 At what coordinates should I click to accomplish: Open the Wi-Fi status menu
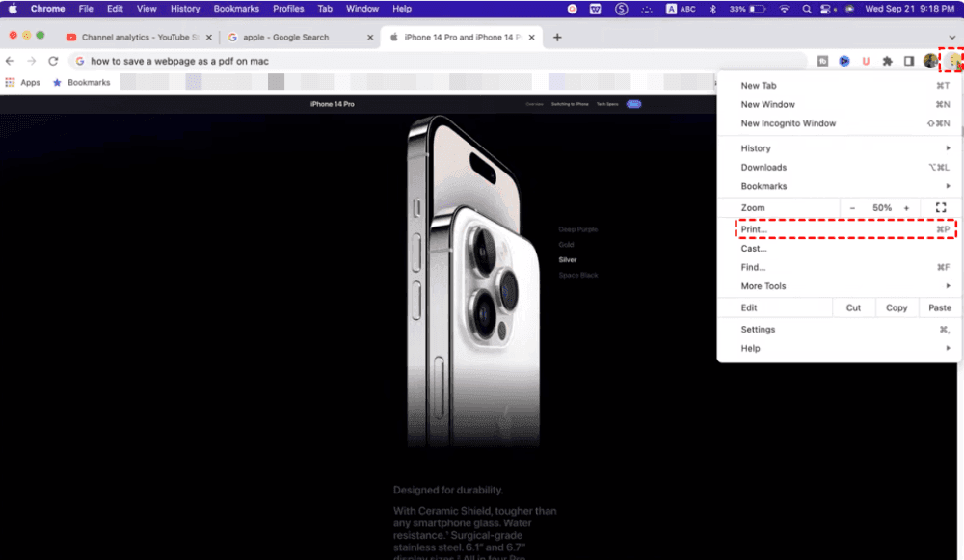tap(784, 9)
